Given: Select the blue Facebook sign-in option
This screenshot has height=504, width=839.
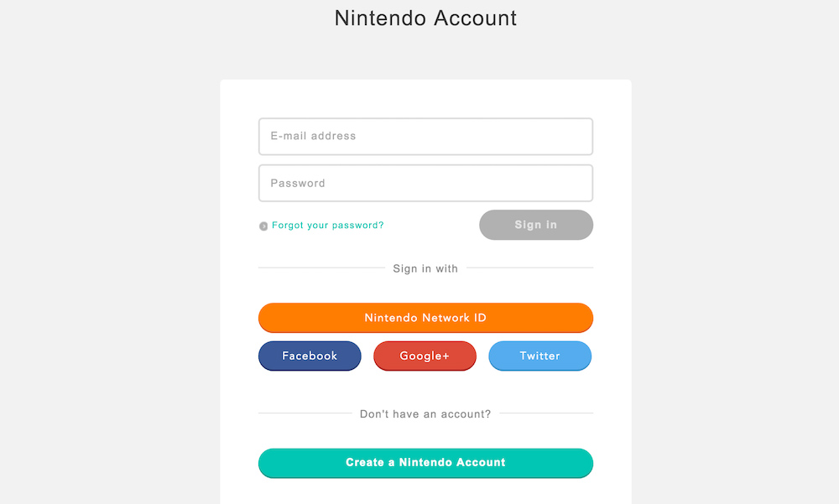Looking at the screenshot, I should point(310,356).
